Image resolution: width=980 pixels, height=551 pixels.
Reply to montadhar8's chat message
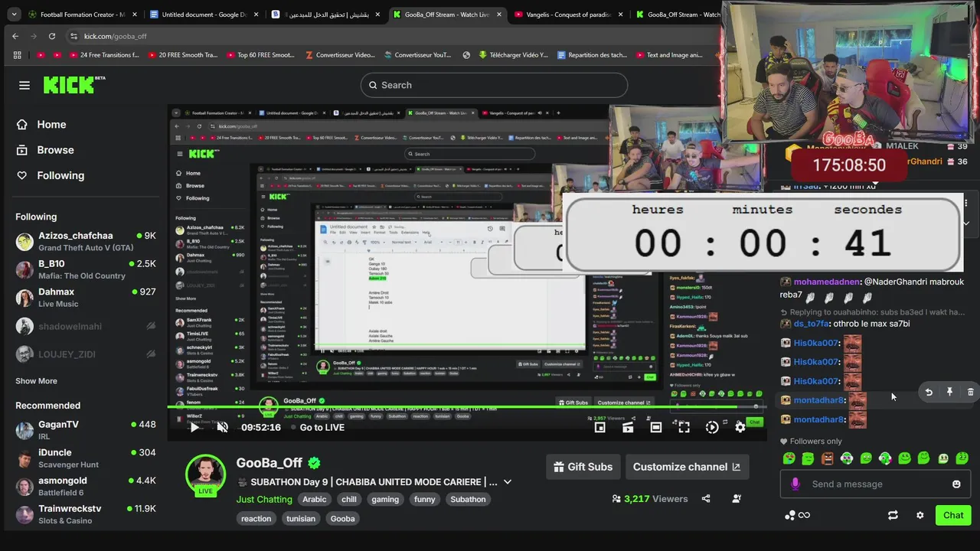[x=929, y=392]
